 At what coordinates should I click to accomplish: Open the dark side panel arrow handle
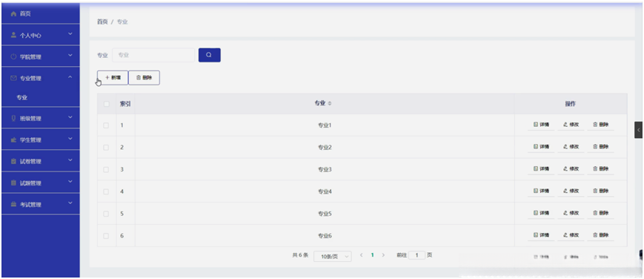(x=638, y=130)
